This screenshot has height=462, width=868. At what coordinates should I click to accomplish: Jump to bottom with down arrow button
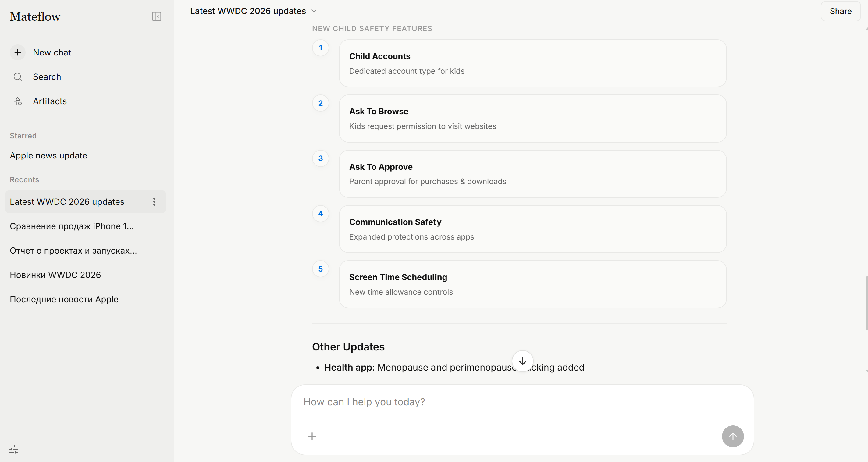(x=522, y=361)
